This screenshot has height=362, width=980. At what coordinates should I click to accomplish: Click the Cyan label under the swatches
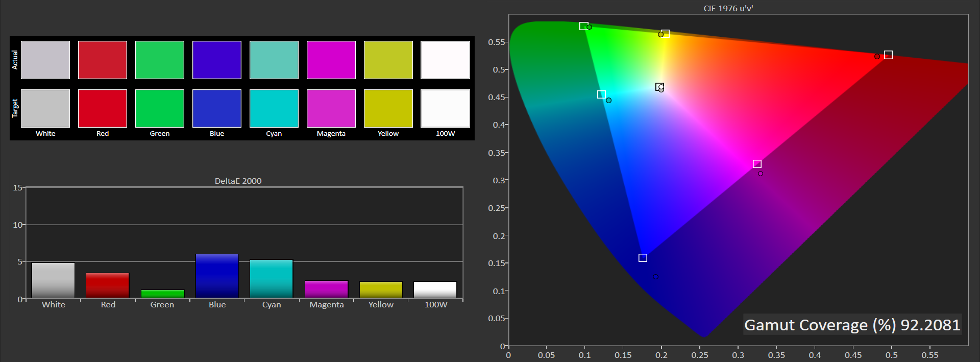point(274,133)
